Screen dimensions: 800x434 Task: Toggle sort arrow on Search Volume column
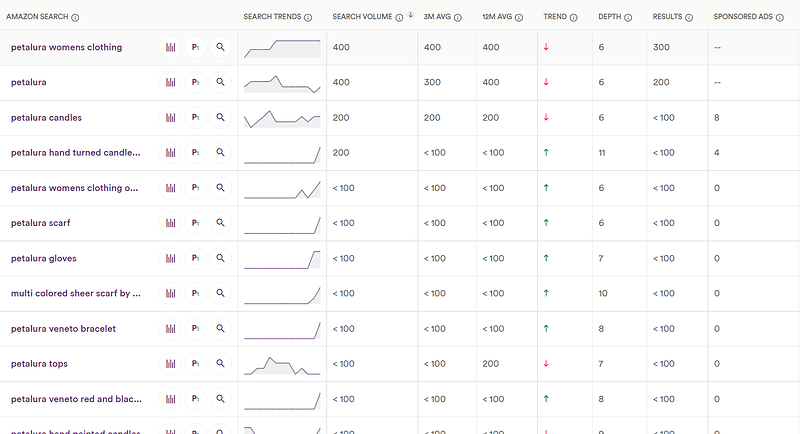click(x=410, y=15)
